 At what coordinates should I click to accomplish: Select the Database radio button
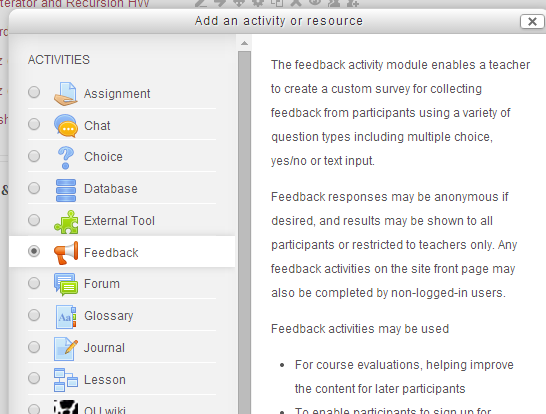tap(34, 188)
